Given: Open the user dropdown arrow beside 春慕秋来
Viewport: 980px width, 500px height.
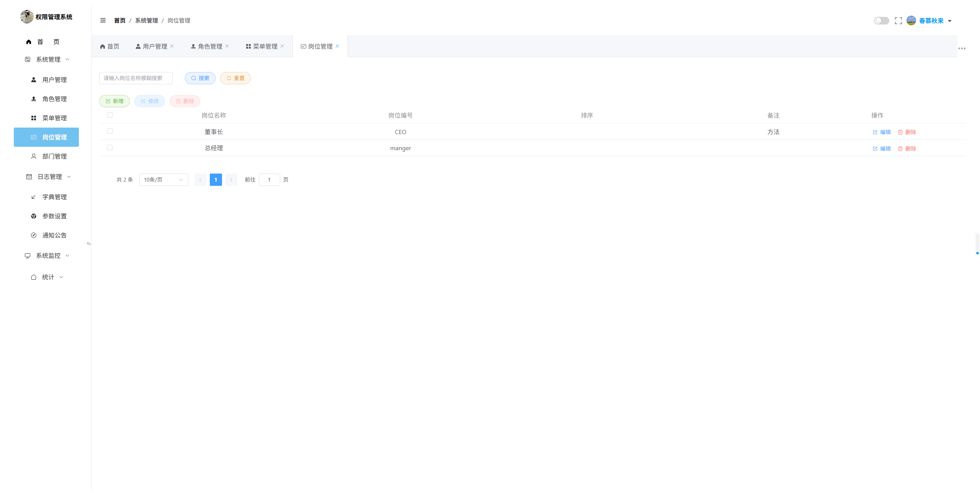Looking at the screenshot, I should pos(950,21).
